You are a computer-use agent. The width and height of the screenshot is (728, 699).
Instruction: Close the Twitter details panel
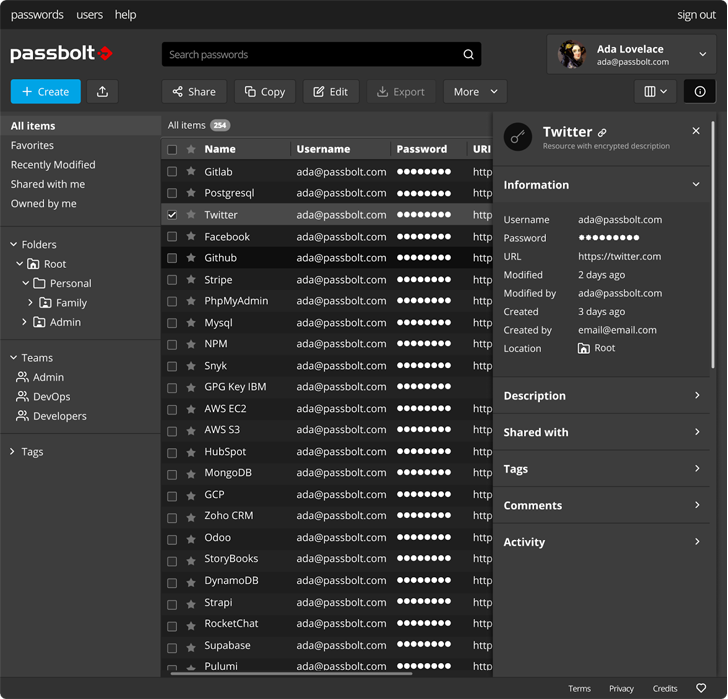tap(696, 131)
